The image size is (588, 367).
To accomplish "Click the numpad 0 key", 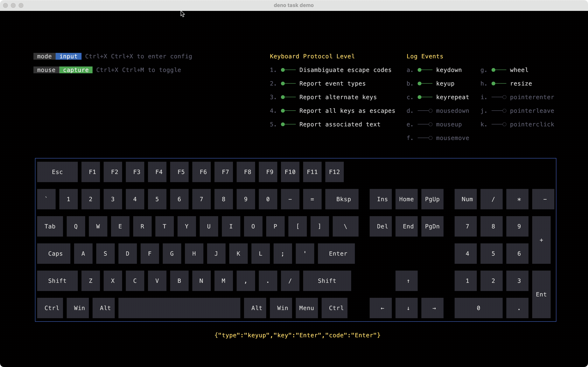I will click(x=479, y=308).
